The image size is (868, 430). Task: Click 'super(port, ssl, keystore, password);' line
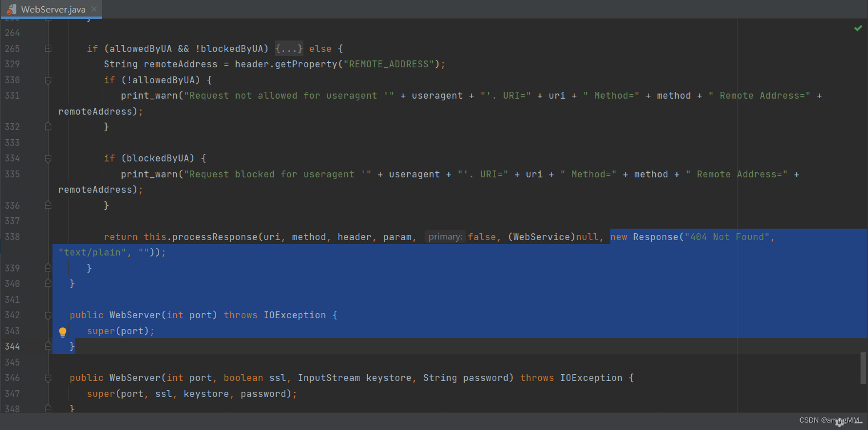pyautogui.click(x=192, y=394)
